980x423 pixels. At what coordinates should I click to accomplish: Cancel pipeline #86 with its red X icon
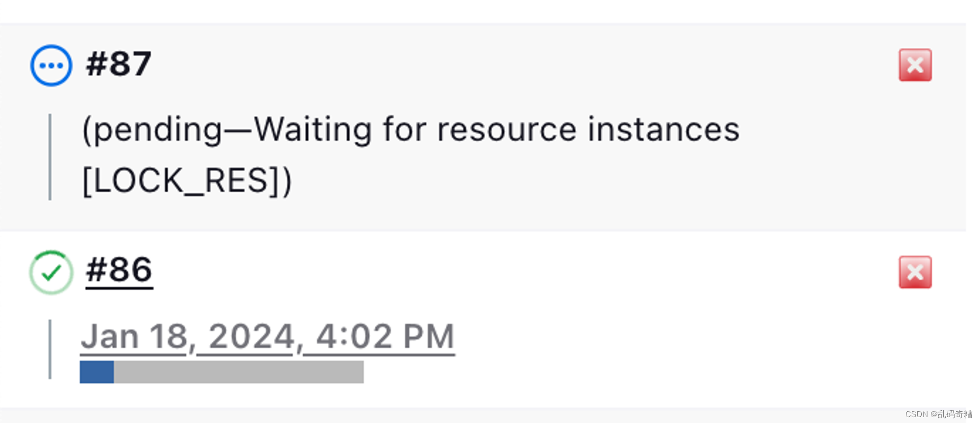[914, 273]
